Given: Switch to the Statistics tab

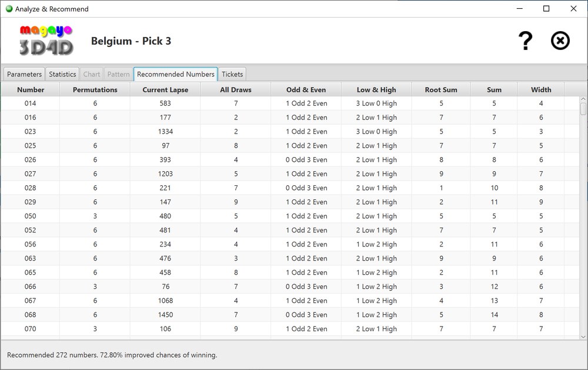Looking at the screenshot, I should 62,74.
